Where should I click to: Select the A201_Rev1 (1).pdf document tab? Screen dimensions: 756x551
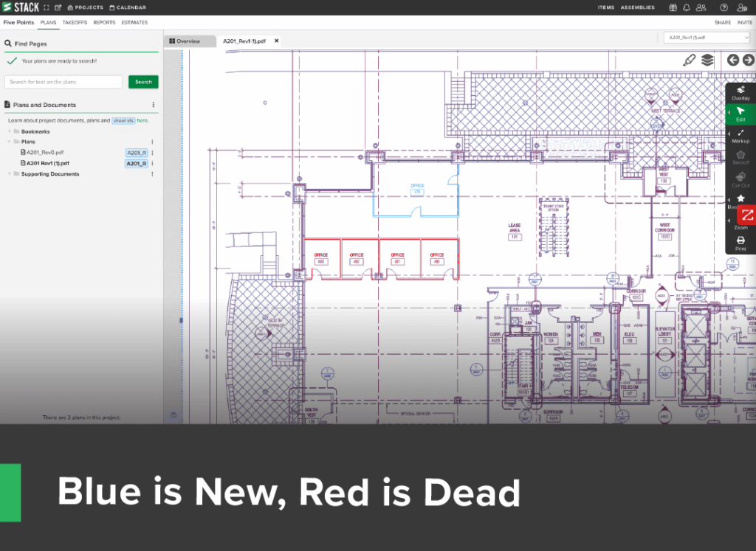click(244, 41)
